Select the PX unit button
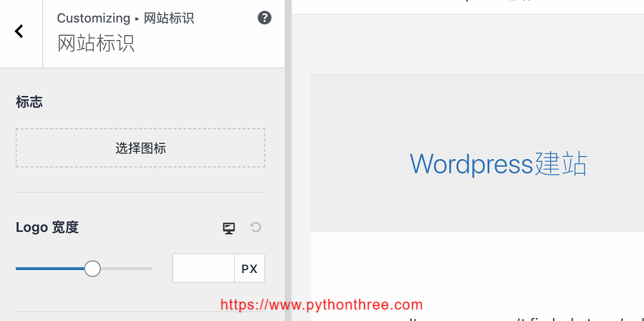 250,269
